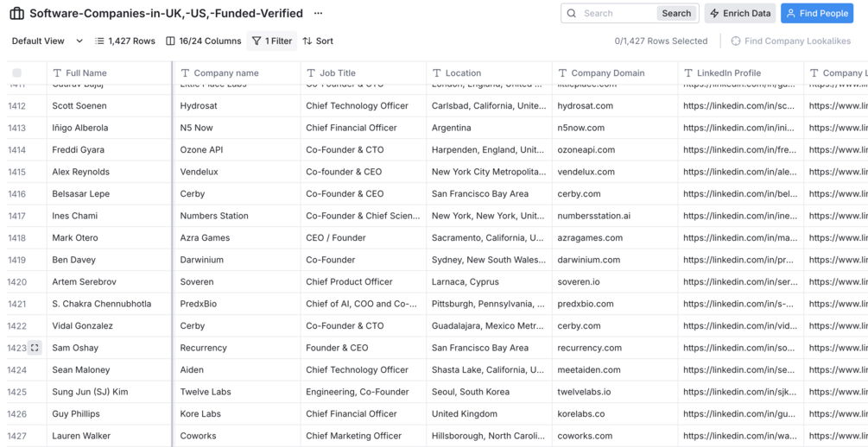Image resolution: width=868 pixels, height=447 pixels.
Task: Click the text type icon on Full Name column
Action: 57,73
